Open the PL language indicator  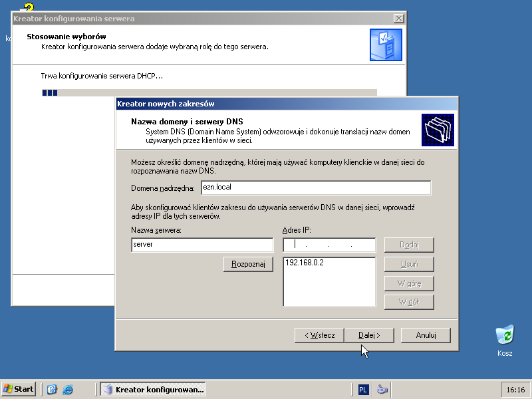click(x=362, y=390)
